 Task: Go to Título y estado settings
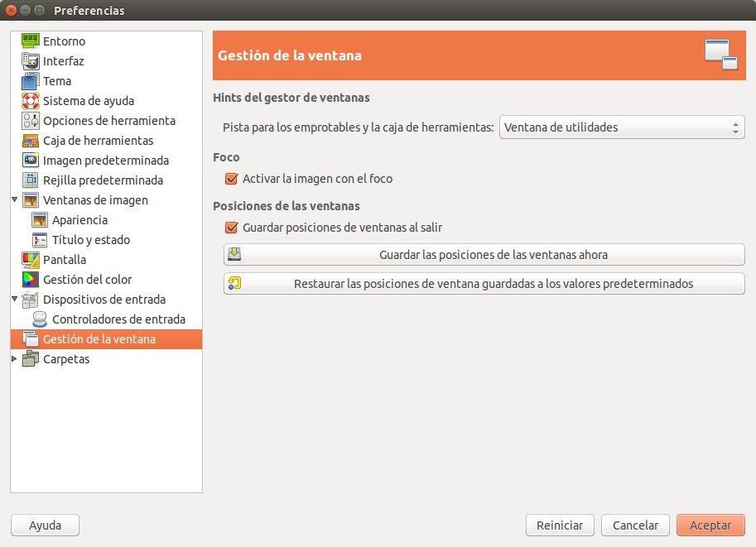[90, 240]
